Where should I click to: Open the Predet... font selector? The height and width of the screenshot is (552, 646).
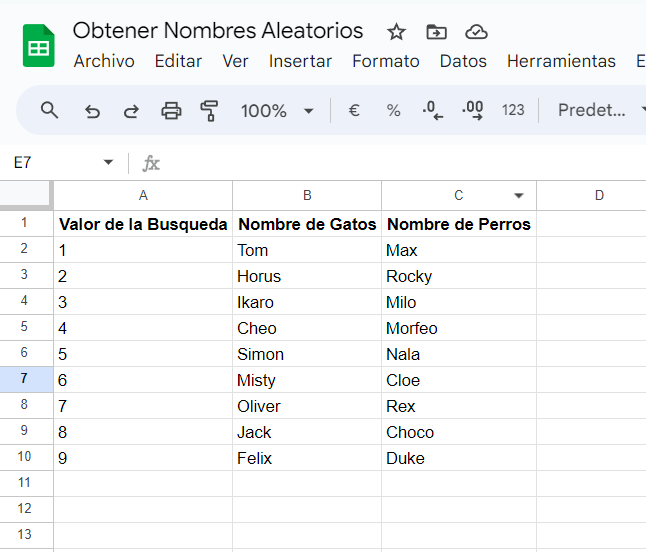[598, 110]
